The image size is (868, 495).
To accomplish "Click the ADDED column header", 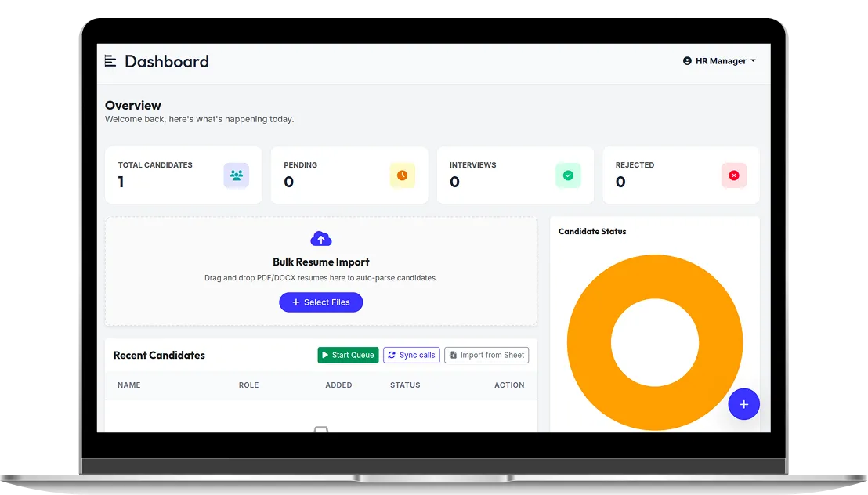I will coord(338,385).
